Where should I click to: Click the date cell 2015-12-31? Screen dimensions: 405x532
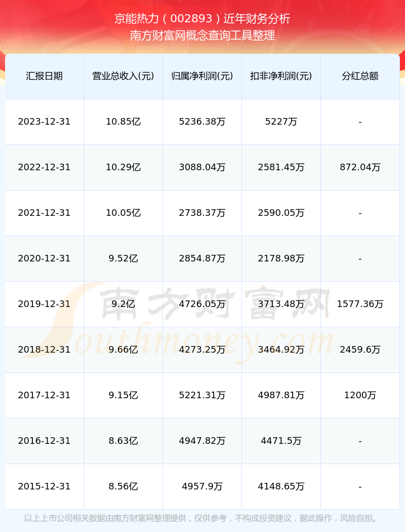tap(45, 486)
